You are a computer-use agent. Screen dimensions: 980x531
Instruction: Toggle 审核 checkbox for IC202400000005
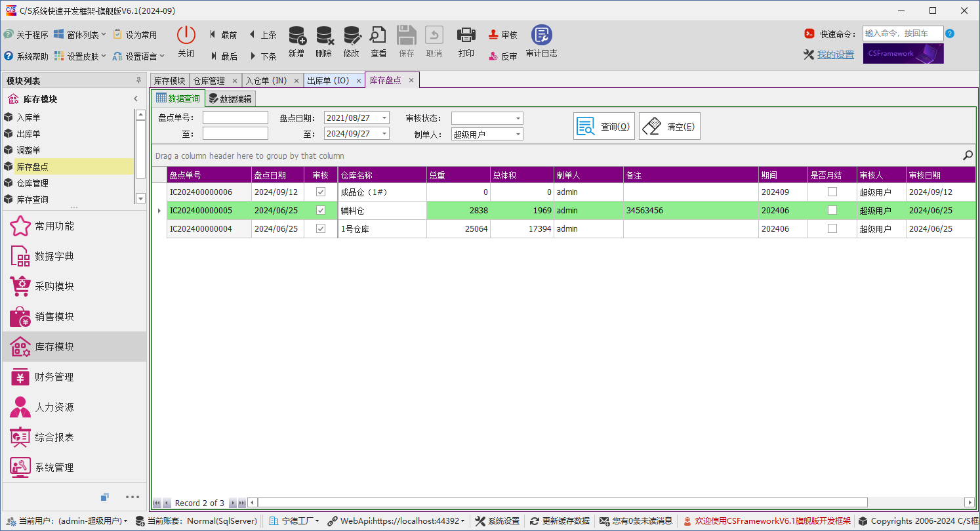(x=321, y=211)
